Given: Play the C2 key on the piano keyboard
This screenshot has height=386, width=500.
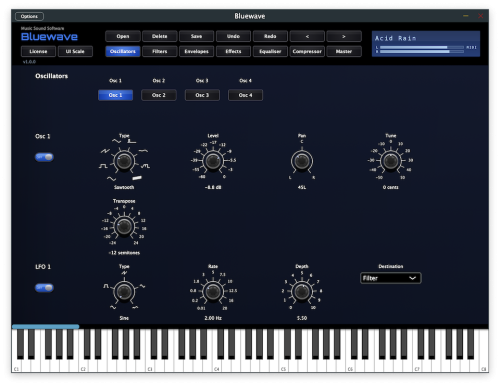Looking at the screenshot, I should coord(83,367).
